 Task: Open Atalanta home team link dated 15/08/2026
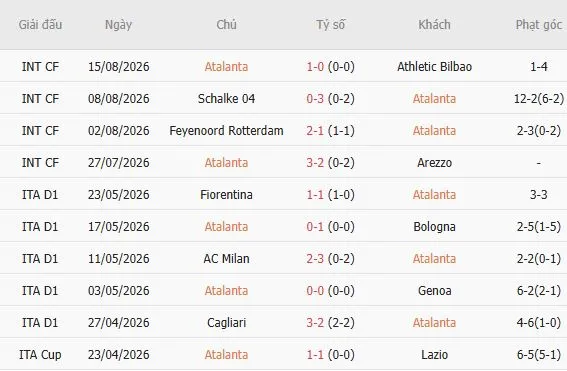point(226,67)
